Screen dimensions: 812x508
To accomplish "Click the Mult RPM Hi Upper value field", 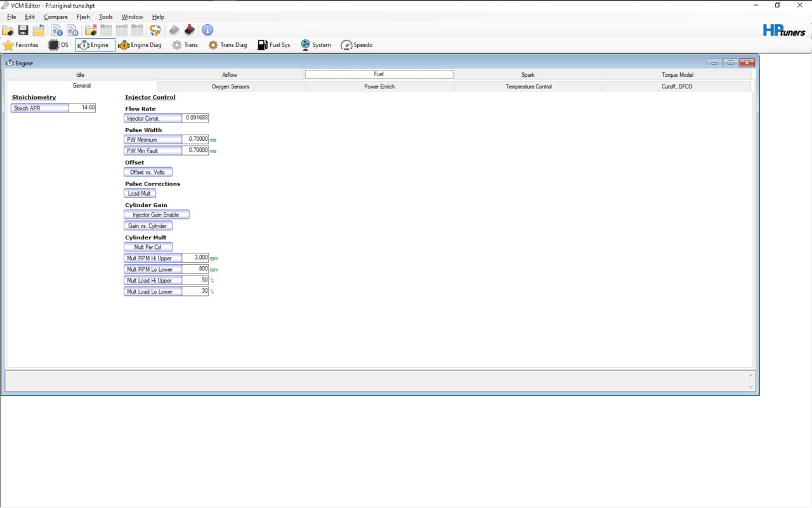I will tap(195, 258).
